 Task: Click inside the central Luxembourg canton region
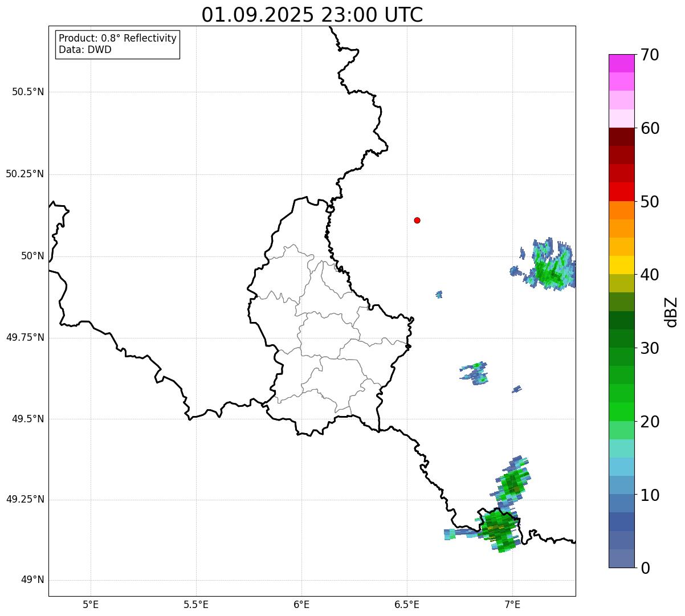pyautogui.click(x=328, y=335)
